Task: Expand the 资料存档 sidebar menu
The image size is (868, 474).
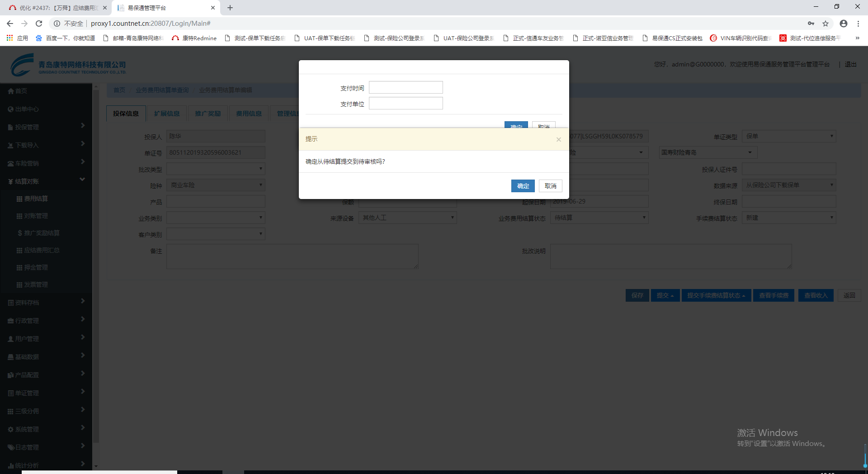Action: pyautogui.click(x=46, y=303)
